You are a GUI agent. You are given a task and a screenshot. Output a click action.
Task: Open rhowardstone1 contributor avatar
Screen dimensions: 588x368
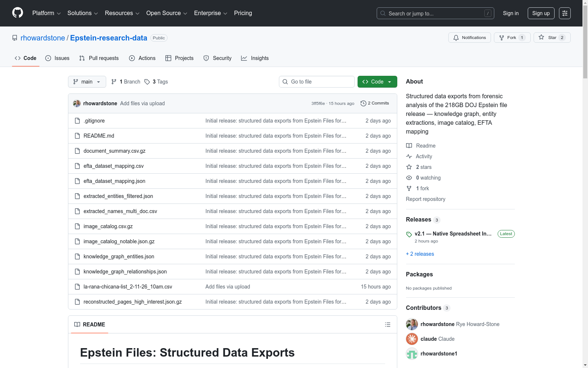(x=412, y=354)
